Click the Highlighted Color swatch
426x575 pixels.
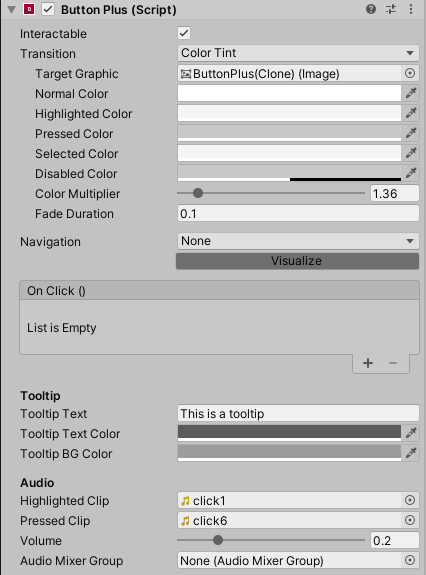click(x=289, y=113)
